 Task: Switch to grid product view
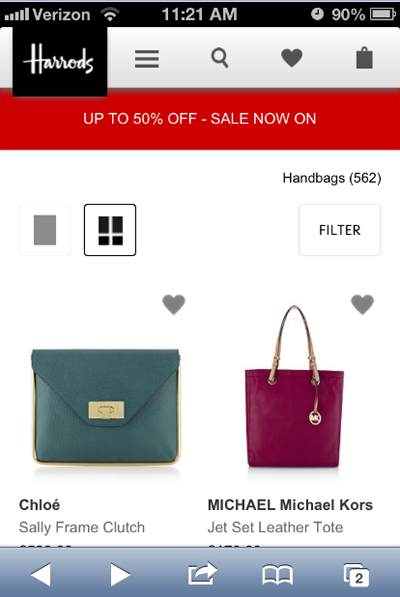[110, 230]
